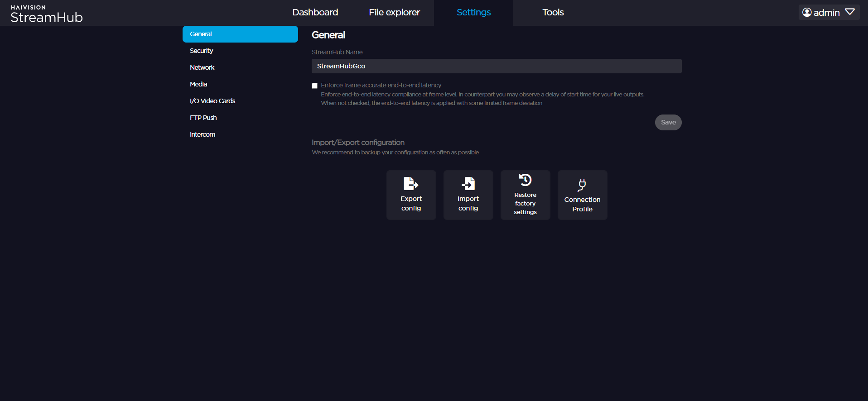Open the Security settings section

tap(202, 51)
